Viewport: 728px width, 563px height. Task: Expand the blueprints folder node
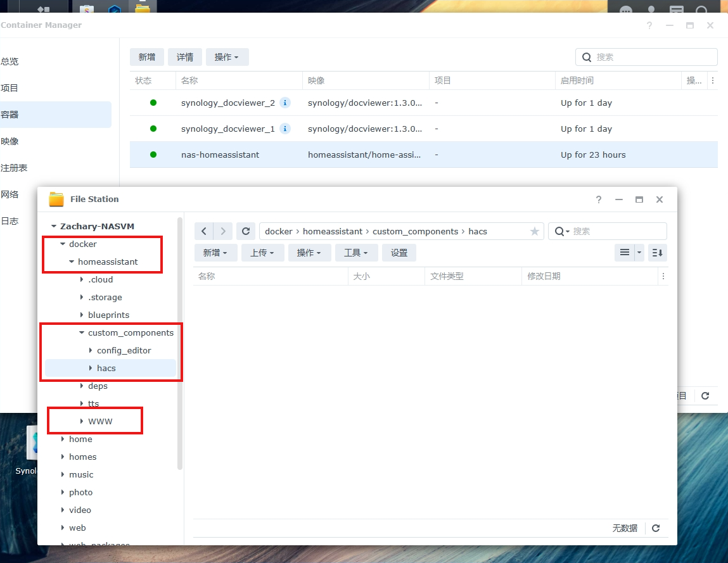82,315
